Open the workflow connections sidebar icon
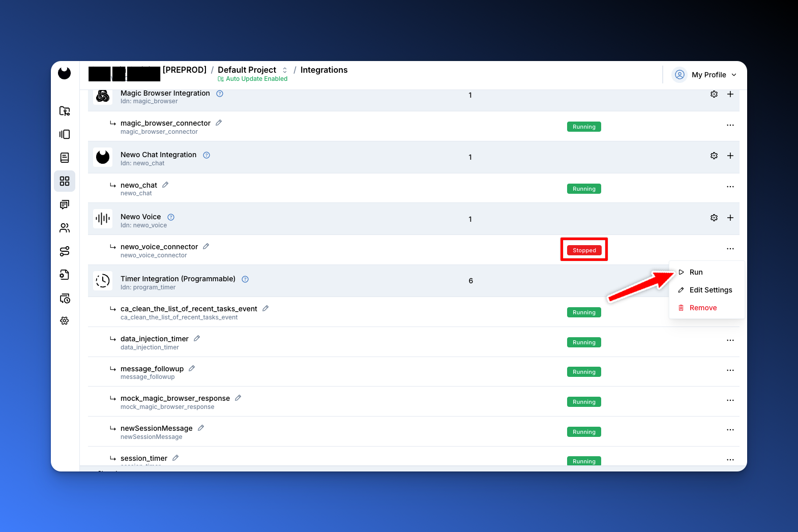The image size is (798, 532). click(65, 251)
